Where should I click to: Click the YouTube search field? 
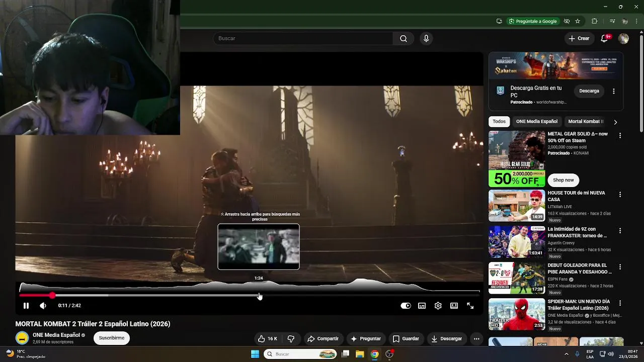303,39
